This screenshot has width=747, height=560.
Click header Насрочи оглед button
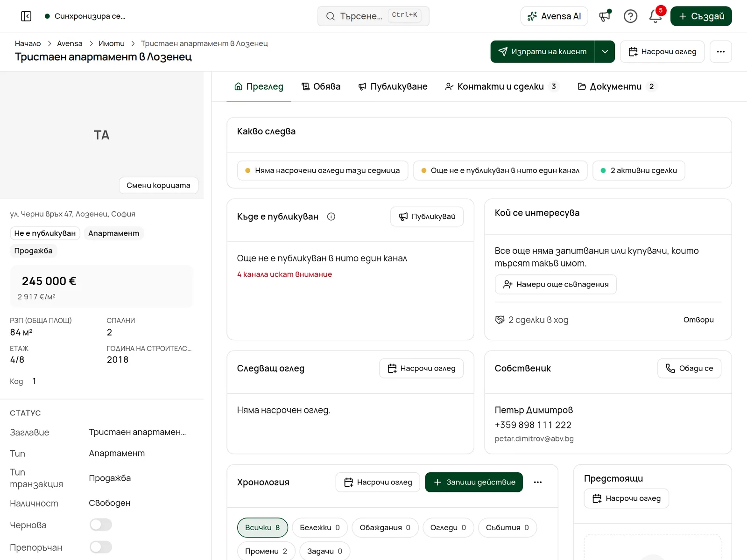pyautogui.click(x=662, y=51)
